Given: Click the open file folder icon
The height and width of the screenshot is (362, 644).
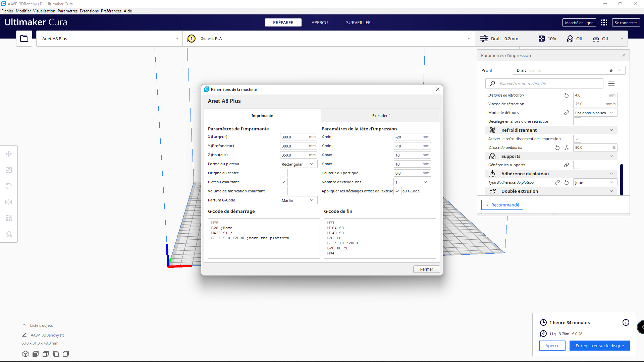Looking at the screenshot, I should pos(24,39).
